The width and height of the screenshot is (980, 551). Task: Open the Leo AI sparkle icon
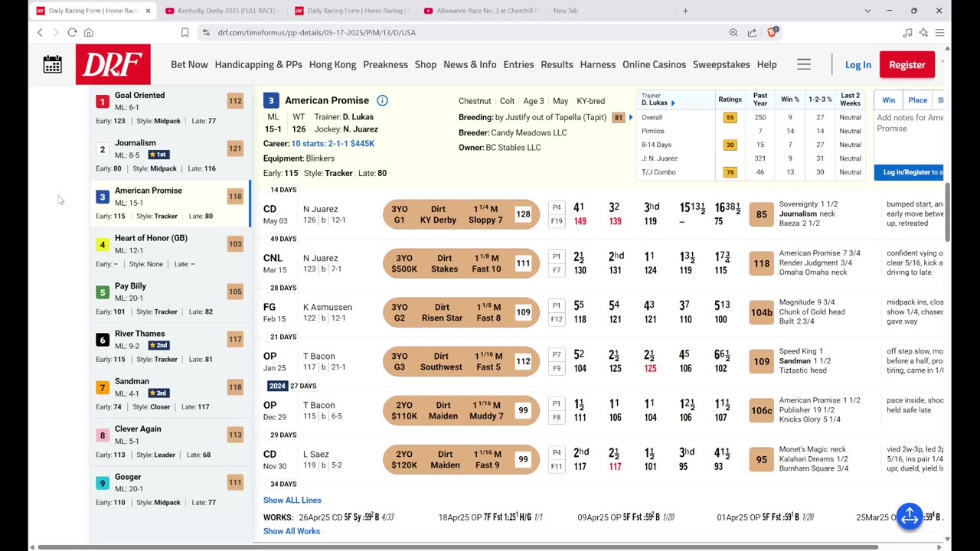923,32
